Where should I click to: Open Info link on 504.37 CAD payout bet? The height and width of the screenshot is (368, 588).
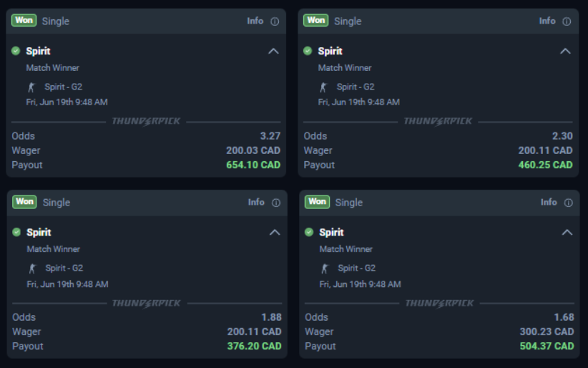pos(549,203)
